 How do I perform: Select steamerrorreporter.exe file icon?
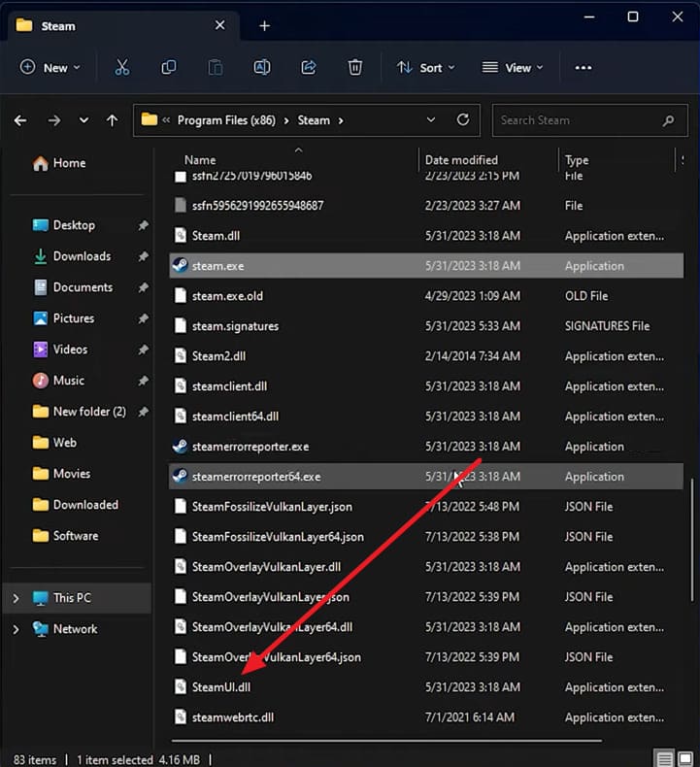point(180,446)
